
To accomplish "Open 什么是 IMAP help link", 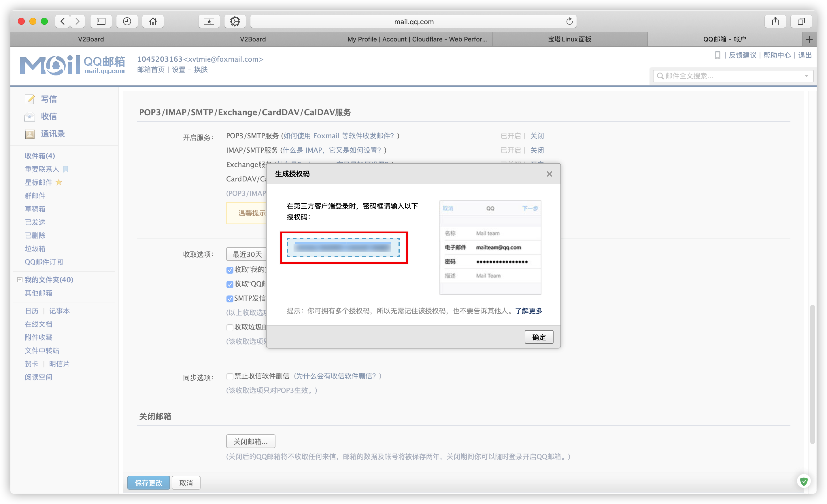I will point(332,150).
